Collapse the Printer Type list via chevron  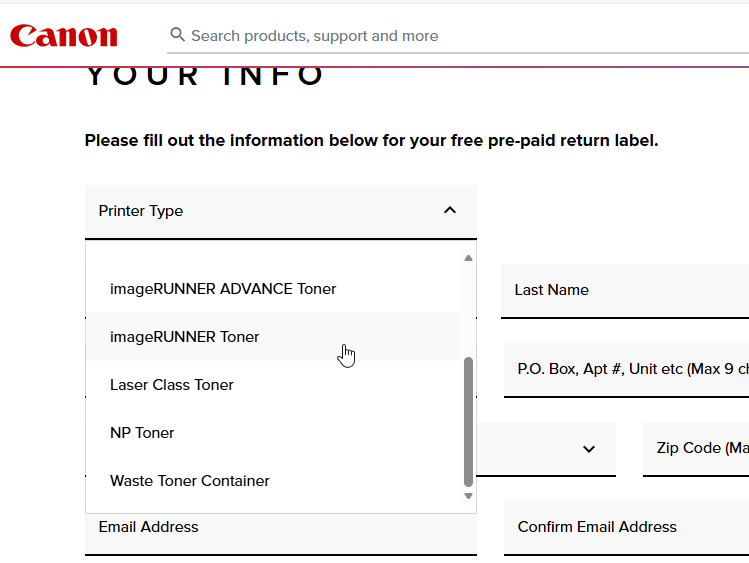point(449,210)
